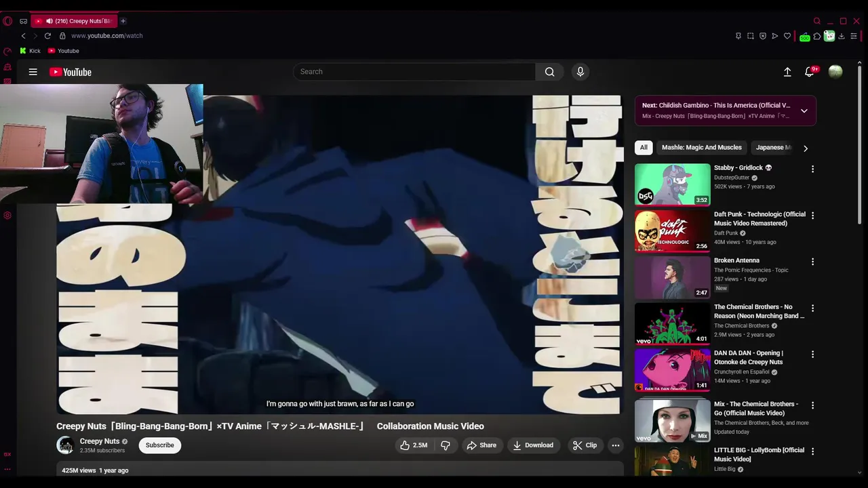This screenshot has width=868, height=488.
Task: Pin page using pinboard icon
Action: [738, 36]
